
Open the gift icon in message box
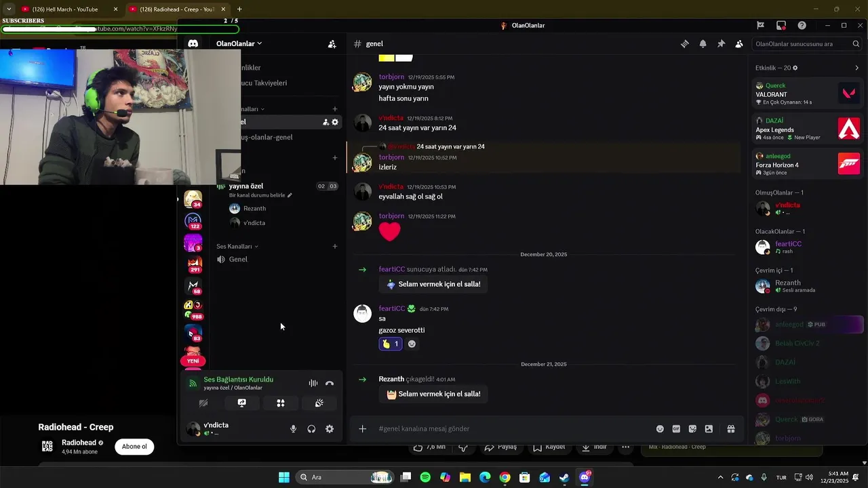click(731, 429)
